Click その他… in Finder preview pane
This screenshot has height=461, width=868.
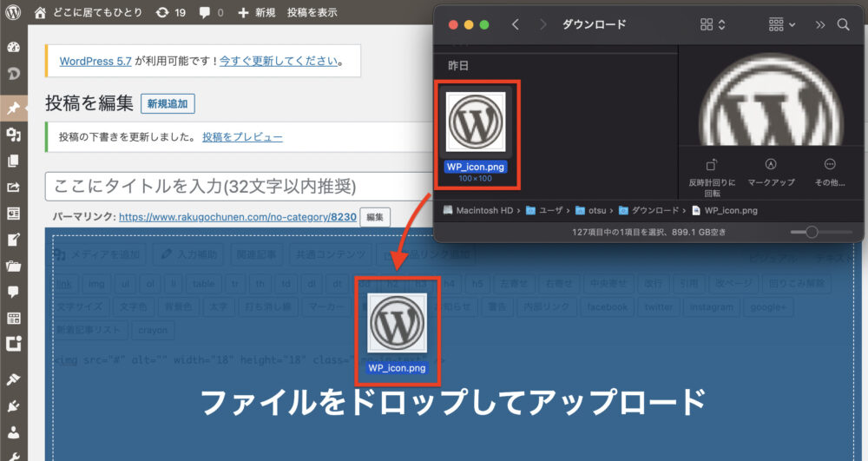829,173
